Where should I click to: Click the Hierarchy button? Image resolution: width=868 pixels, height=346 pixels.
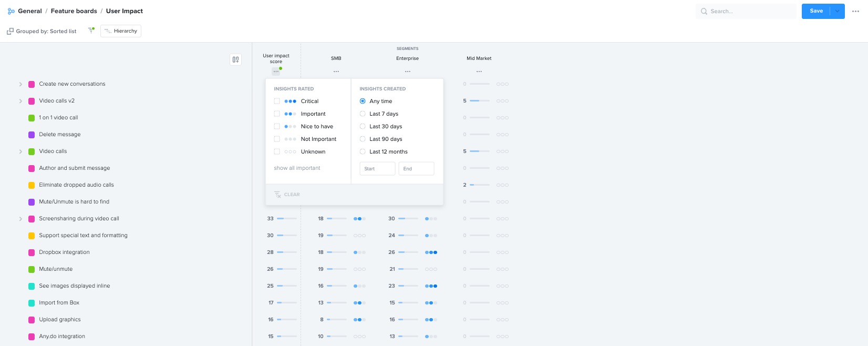(121, 31)
